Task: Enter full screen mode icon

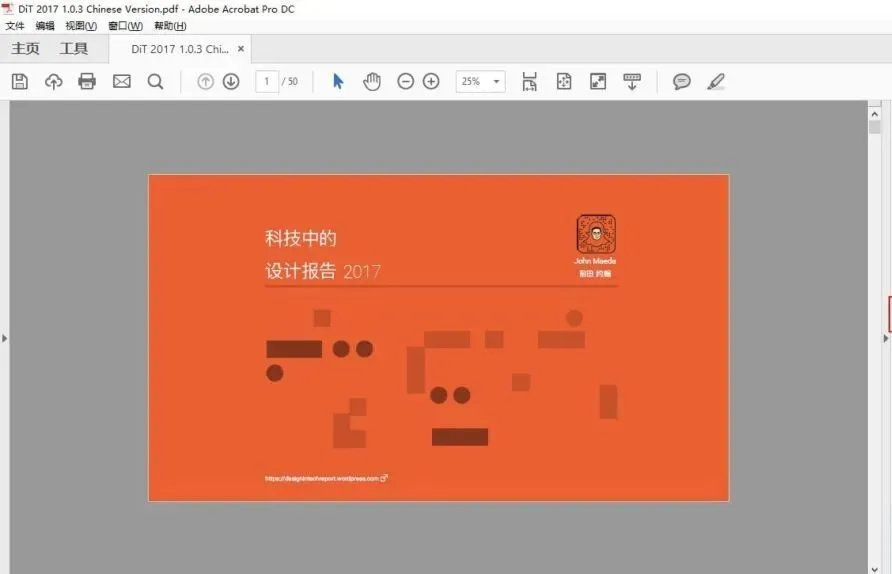Action: (598, 81)
